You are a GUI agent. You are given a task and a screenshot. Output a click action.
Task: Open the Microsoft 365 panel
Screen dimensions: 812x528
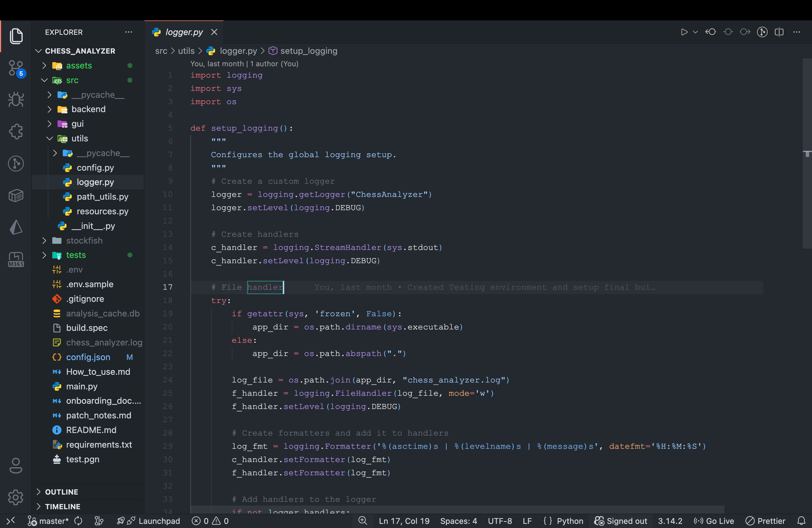coord(16,259)
